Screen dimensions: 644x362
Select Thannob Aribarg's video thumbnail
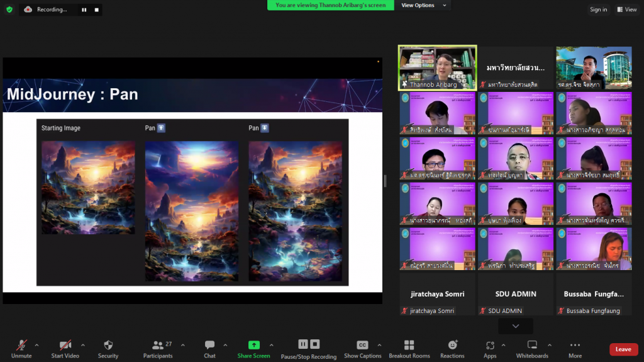[437, 67]
